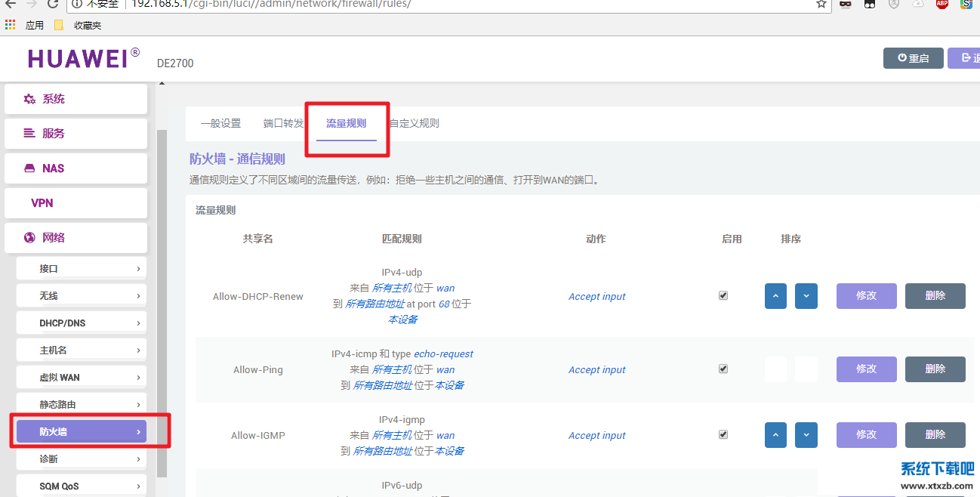Screen dimensions: 980x497
Task: Switch to the 端口转发 tab
Action: [283, 123]
